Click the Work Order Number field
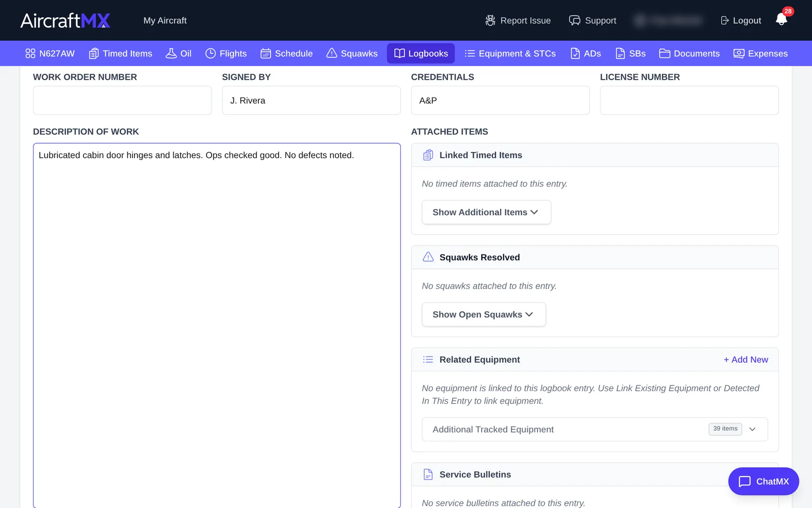This screenshot has height=508, width=812. pyautogui.click(x=122, y=100)
